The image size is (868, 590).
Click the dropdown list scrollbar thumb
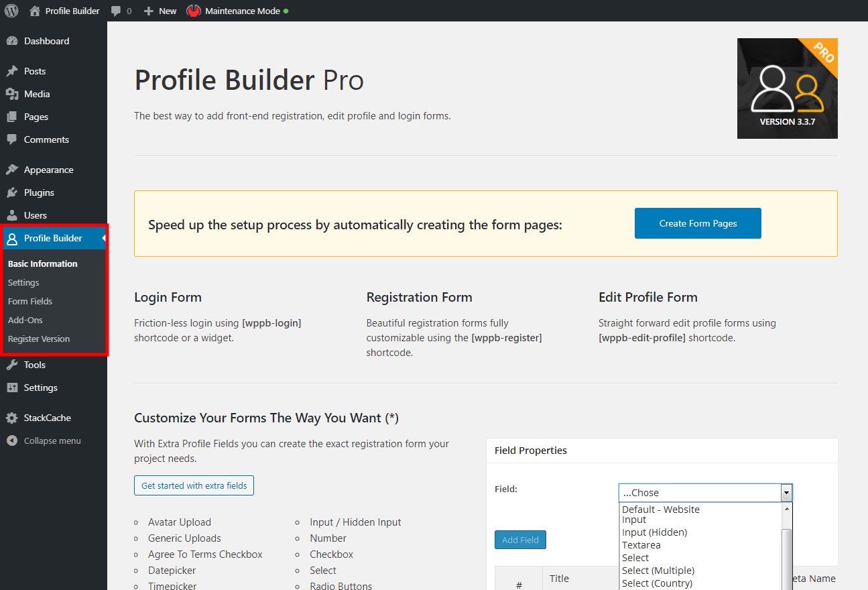[x=788, y=559]
